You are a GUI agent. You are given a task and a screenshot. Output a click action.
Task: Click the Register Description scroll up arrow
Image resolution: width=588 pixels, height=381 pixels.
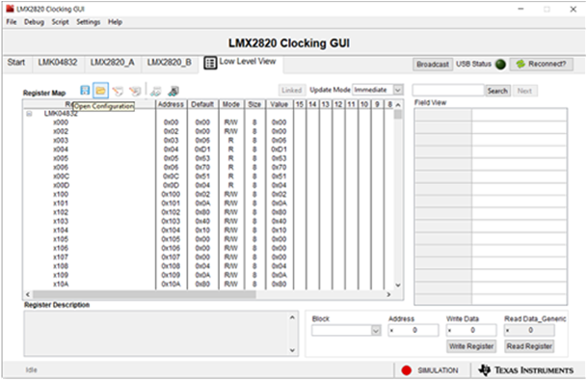(292, 317)
